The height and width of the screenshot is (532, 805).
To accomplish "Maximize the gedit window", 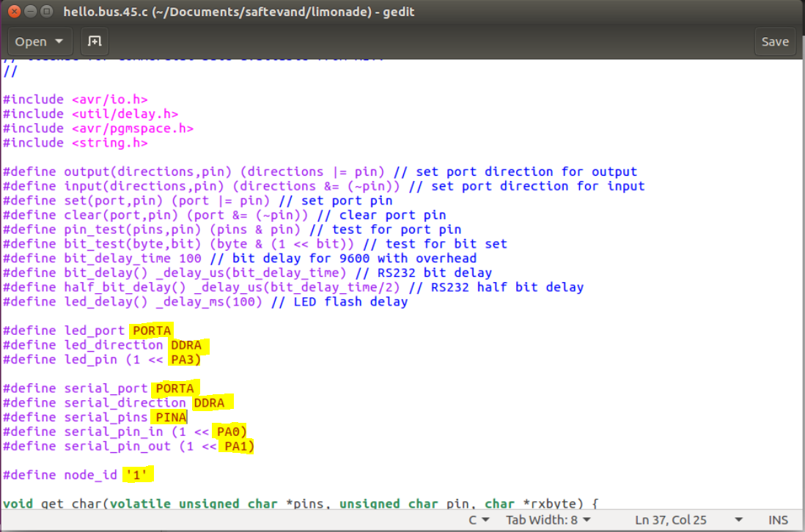I will [x=47, y=11].
